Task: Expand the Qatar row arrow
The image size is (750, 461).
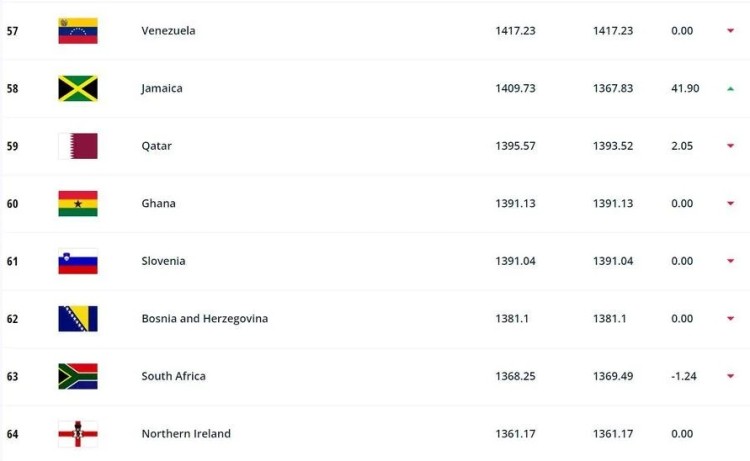Action: (x=730, y=145)
